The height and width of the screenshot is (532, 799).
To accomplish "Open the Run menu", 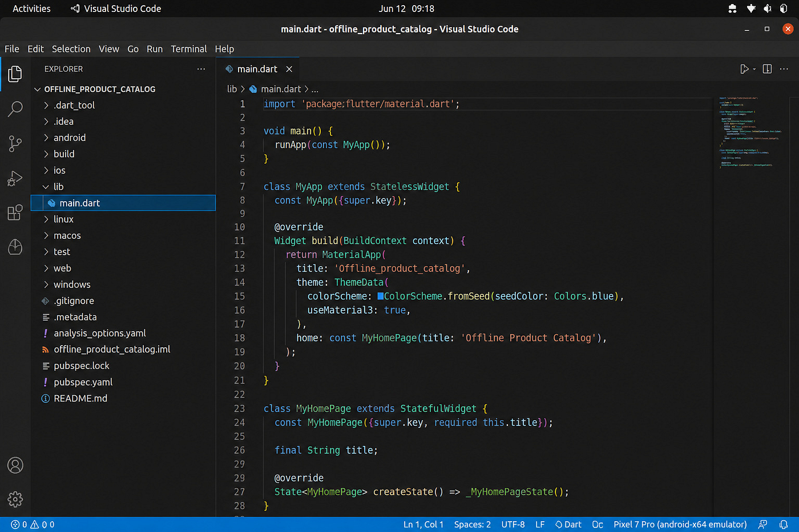I will 155,49.
